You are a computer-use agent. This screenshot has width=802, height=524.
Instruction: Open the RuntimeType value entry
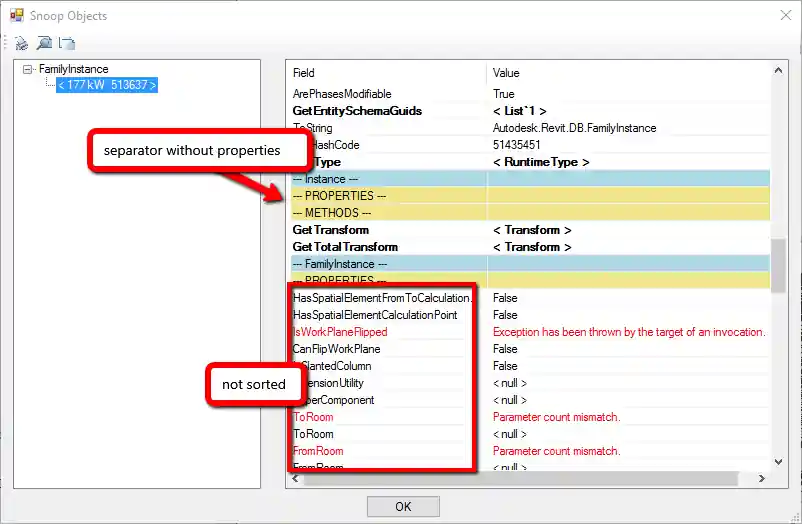point(541,162)
